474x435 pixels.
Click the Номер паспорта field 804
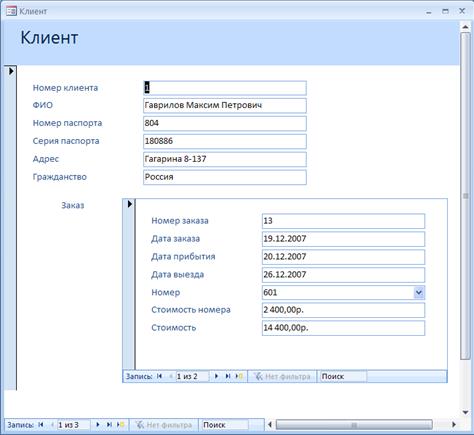point(225,123)
